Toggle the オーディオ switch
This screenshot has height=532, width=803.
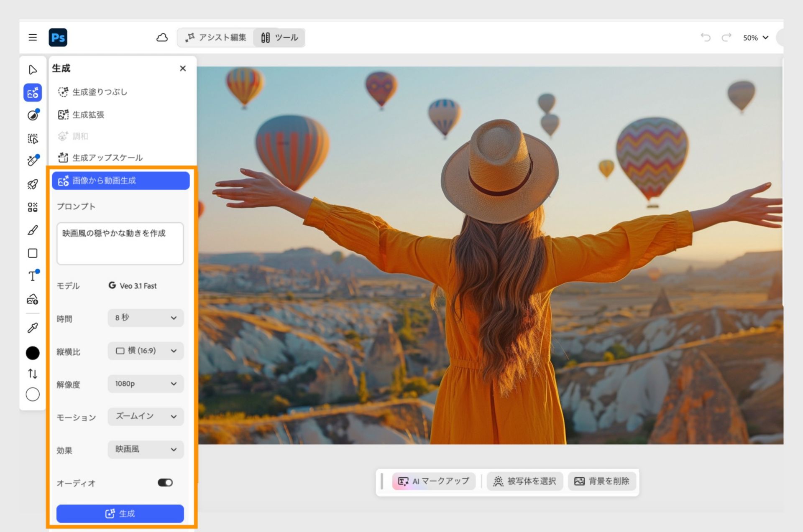(165, 483)
